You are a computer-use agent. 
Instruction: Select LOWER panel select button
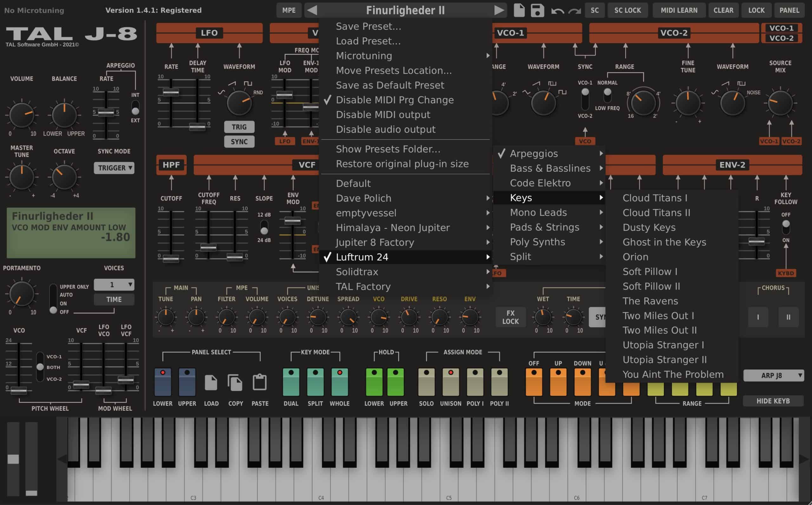[162, 382]
